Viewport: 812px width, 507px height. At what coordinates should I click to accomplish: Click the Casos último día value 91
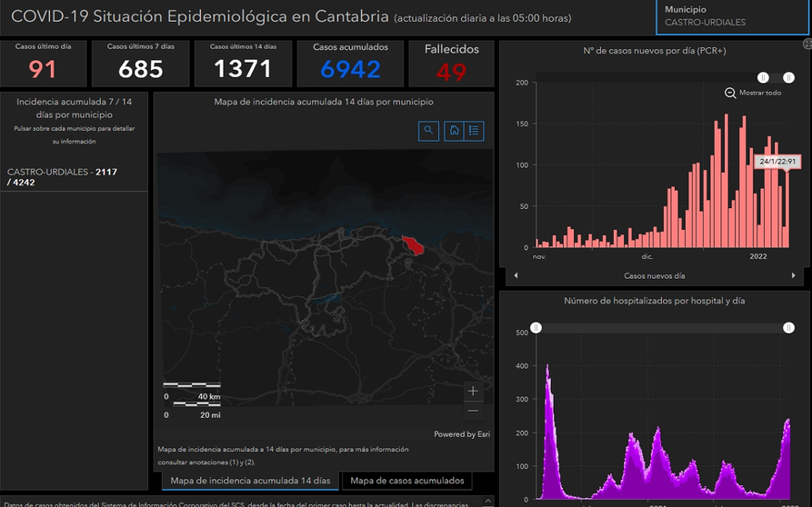(x=43, y=69)
